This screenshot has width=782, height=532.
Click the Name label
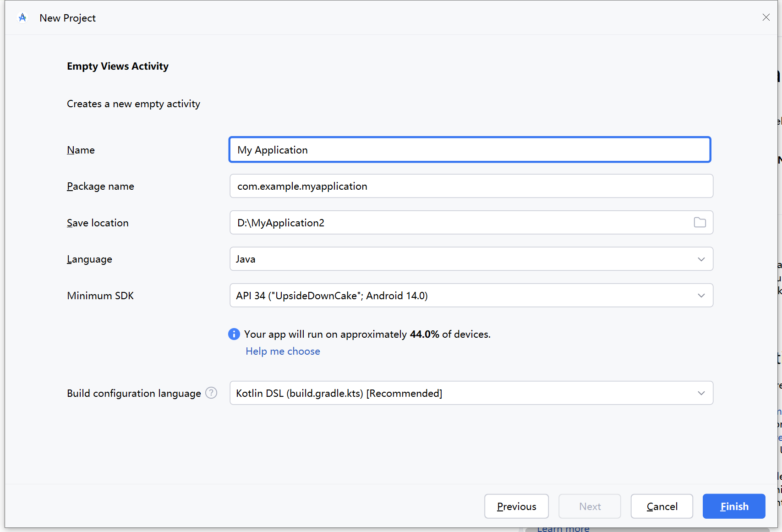pos(81,150)
